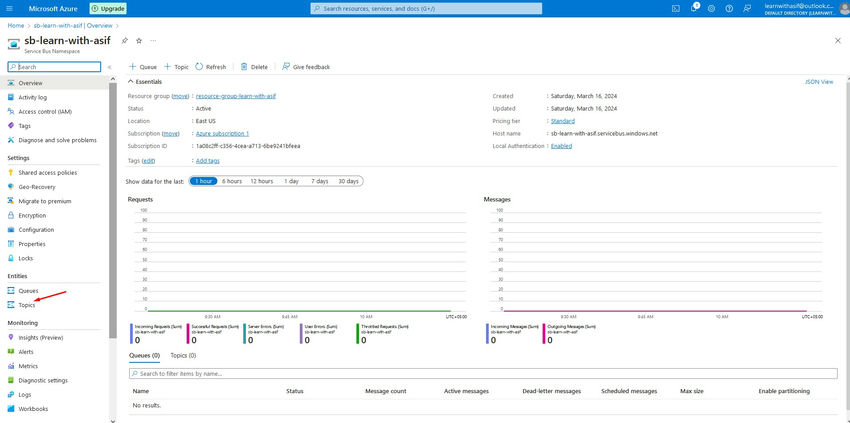Click the Refresh toolbar button
Screen dimensions: 850x423
[x=211, y=67]
